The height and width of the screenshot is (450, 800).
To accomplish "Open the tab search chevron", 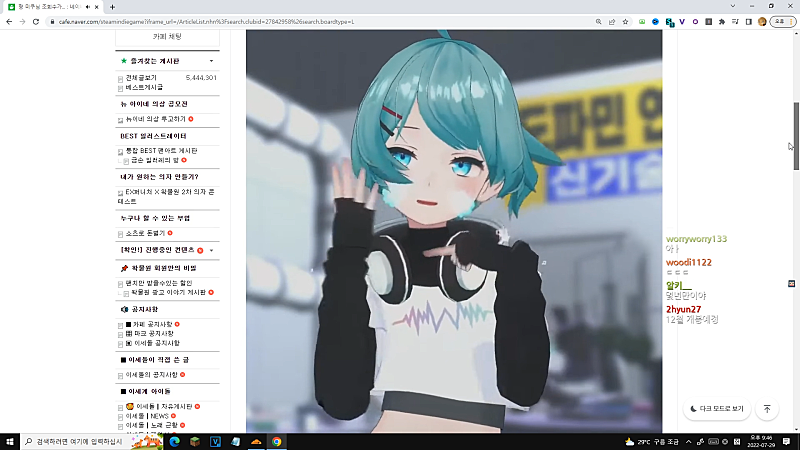I will pyautogui.click(x=733, y=6).
